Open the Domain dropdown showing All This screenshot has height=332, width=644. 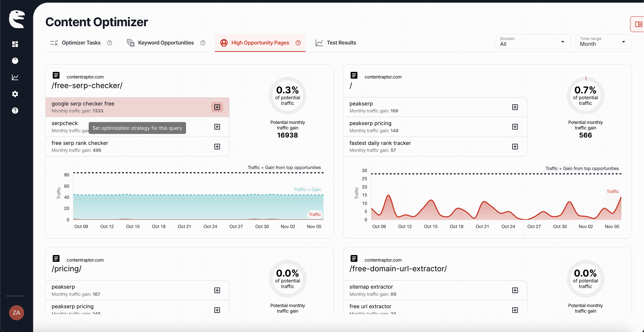pyautogui.click(x=533, y=41)
